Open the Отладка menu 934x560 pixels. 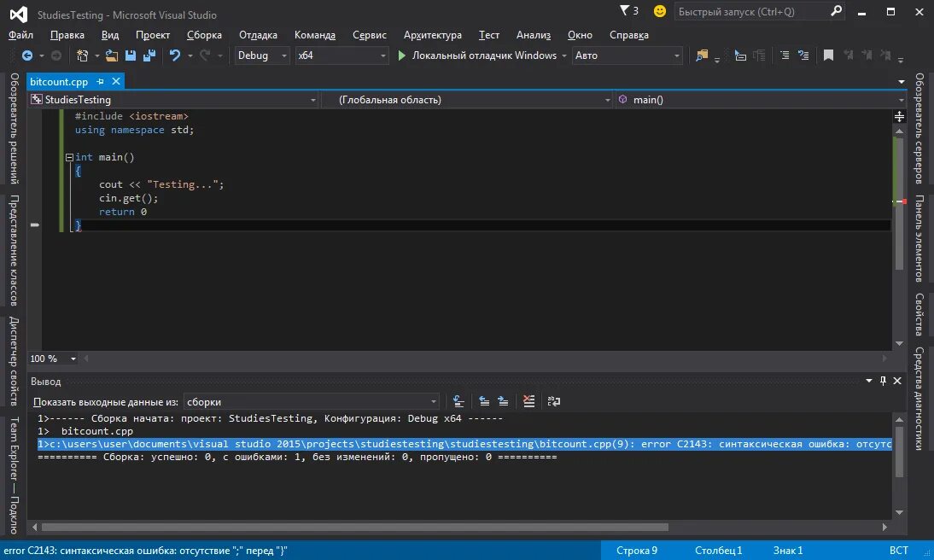point(258,35)
